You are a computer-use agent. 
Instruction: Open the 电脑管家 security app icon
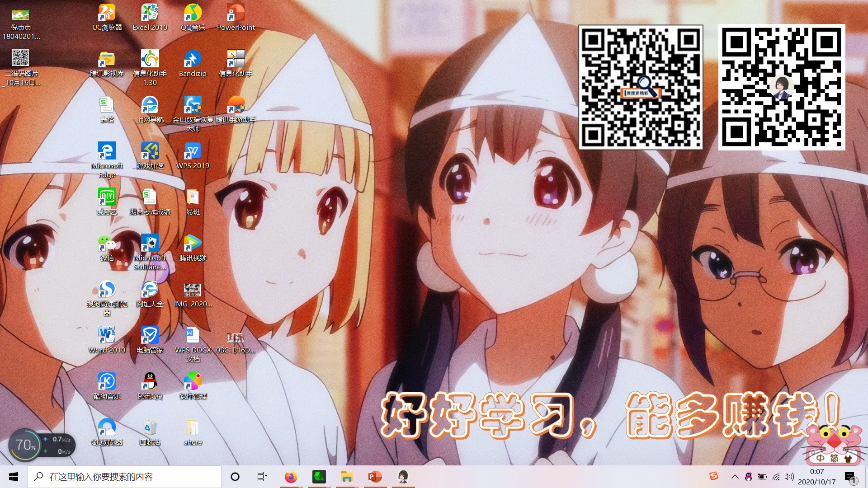click(x=150, y=340)
